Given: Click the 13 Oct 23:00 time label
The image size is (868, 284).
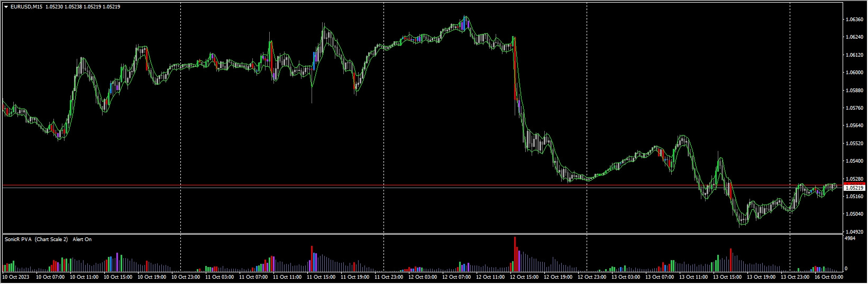Looking at the screenshot, I should (x=796, y=277).
